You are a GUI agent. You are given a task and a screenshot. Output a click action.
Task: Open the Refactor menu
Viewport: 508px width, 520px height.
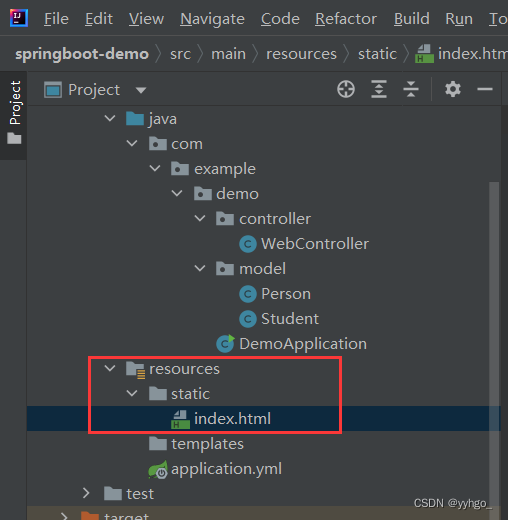pyautogui.click(x=346, y=19)
